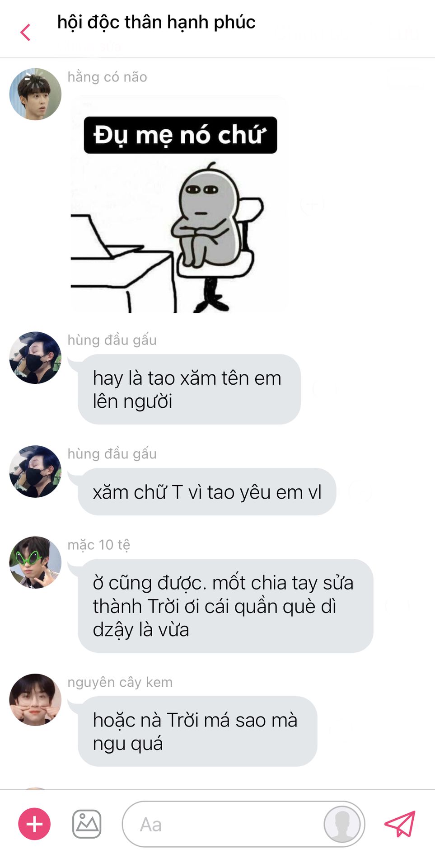Image resolution: width=435 pixels, height=868 pixels.
Task: Select message hoặc nà Trời má sao mà
Action: (197, 731)
